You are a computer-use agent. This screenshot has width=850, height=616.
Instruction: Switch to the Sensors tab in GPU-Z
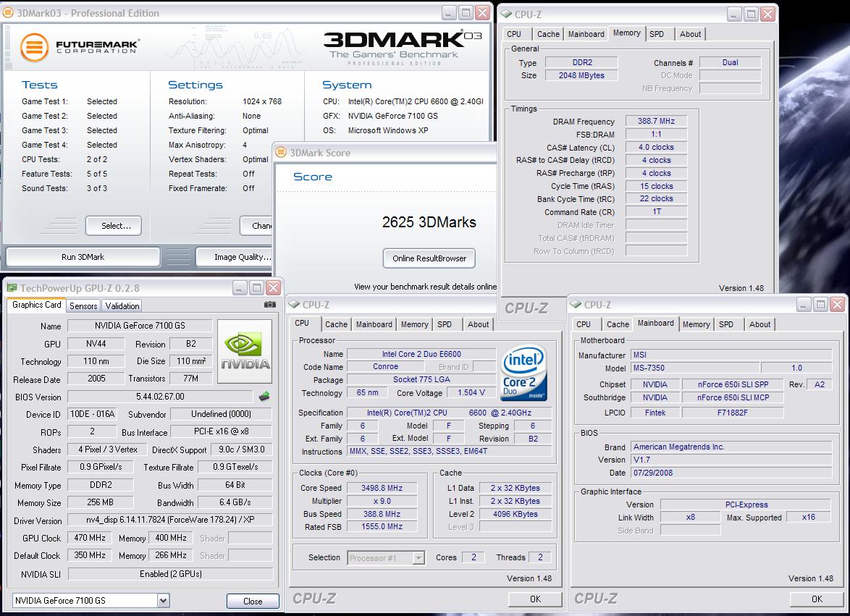83,305
